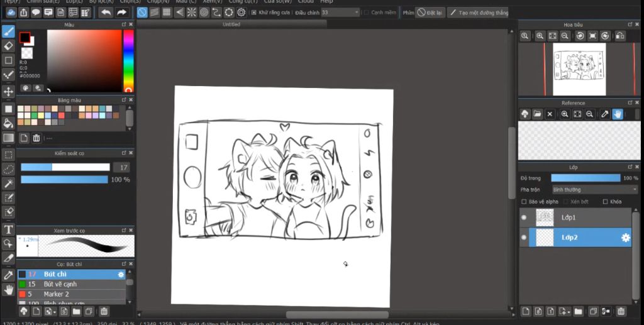This screenshot has width=644, height=325.
Task: Select the Brush tool in the left toolbar
Action: click(8, 31)
